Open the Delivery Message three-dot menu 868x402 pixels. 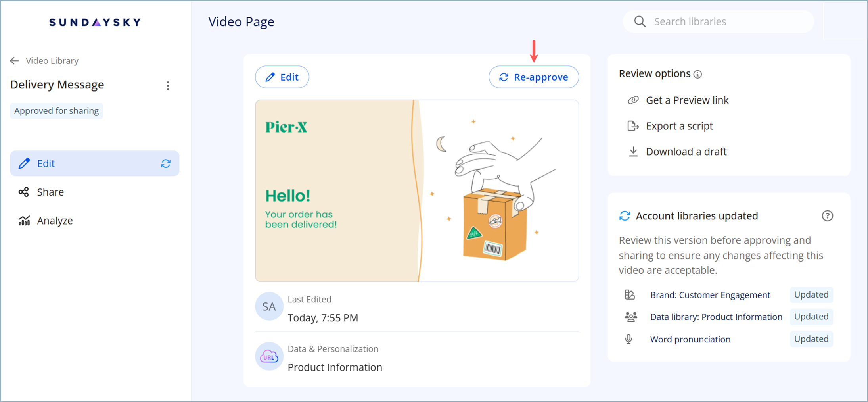click(x=168, y=86)
